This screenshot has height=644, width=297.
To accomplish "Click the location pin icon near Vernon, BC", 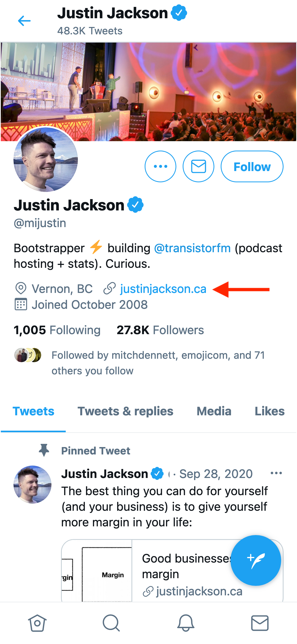I will 21,289.
